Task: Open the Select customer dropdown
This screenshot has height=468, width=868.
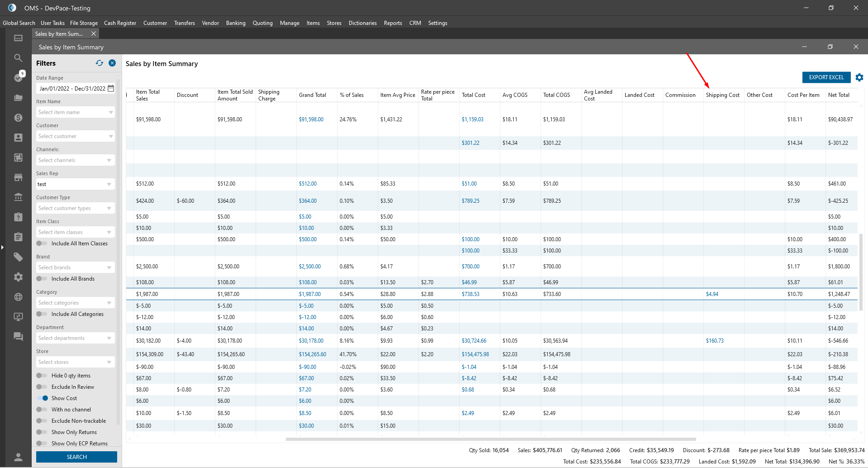Action: [75, 136]
